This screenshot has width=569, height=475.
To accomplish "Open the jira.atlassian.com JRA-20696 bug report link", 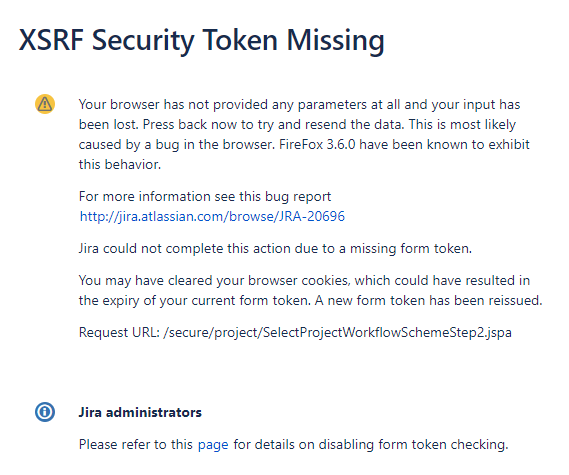I will coord(212,216).
